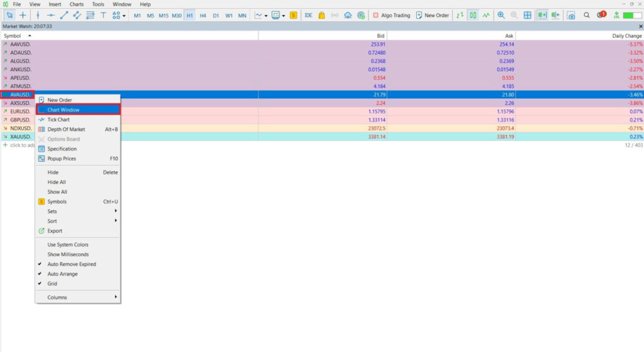This screenshot has width=644, height=352.
Task: Select the XAUUSD symbol row
Action: [21, 137]
